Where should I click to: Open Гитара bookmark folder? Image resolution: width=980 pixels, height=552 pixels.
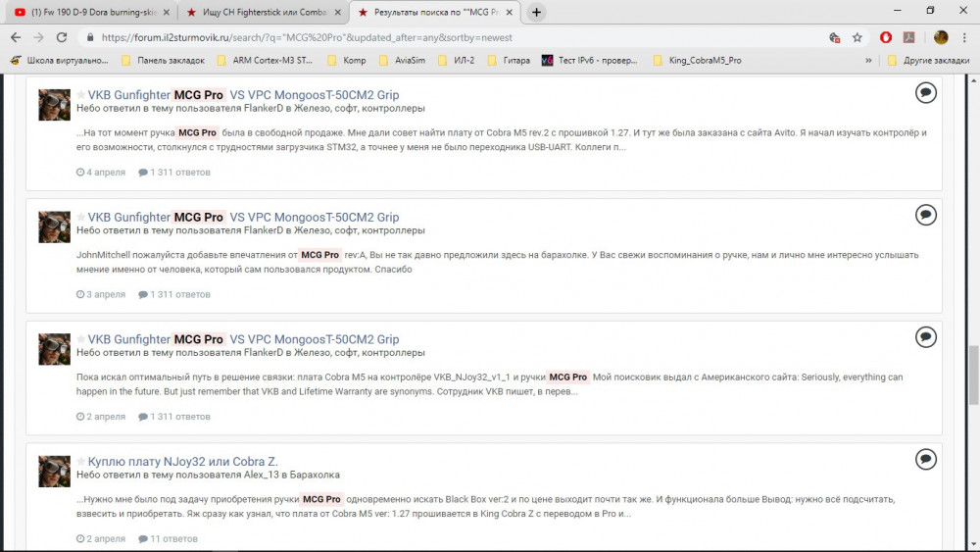509,61
